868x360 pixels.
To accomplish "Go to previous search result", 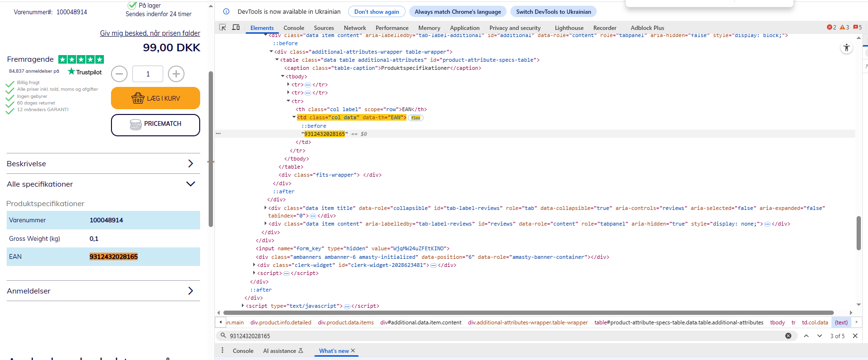I will (x=806, y=336).
